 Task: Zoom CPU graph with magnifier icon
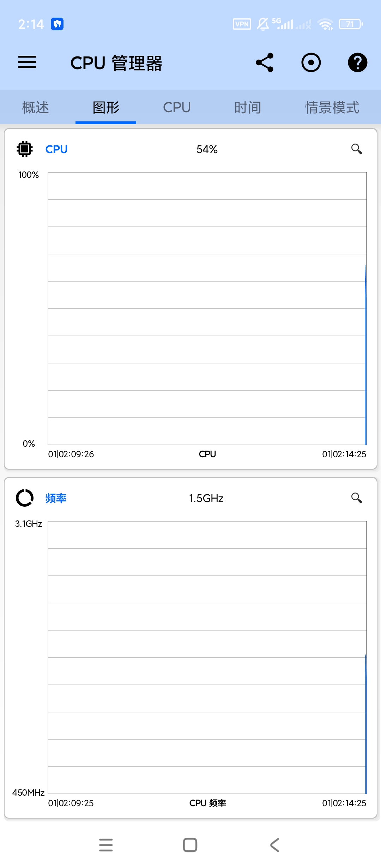pyautogui.click(x=357, y=149)
